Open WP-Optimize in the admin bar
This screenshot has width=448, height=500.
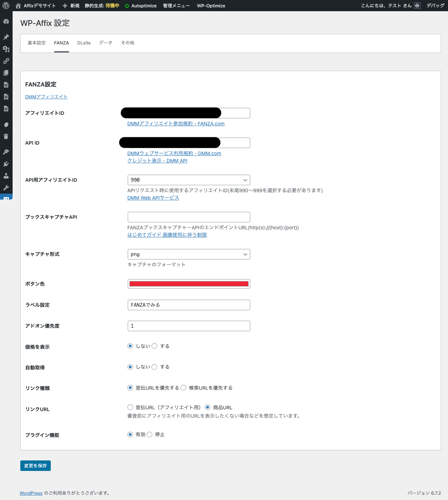click(211, 6)
